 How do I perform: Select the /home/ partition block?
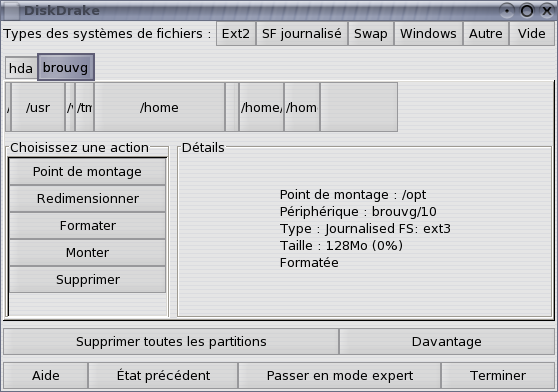(x=262, y=107)
